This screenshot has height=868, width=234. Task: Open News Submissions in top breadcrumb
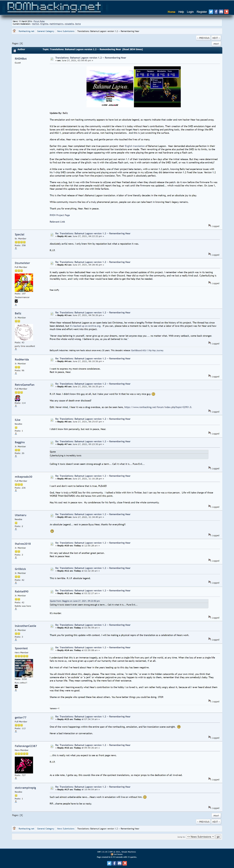(x=66, y=31)
